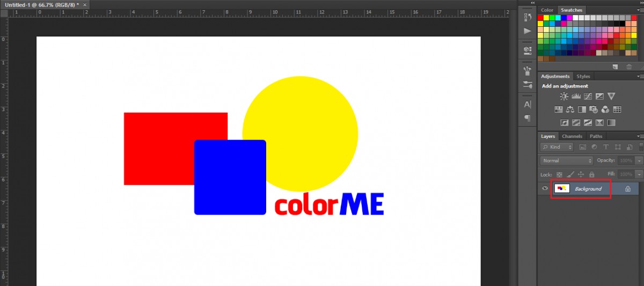644x286 pixels.
Task: Add a Gradient Map adjustment
Action: point(611,123)
